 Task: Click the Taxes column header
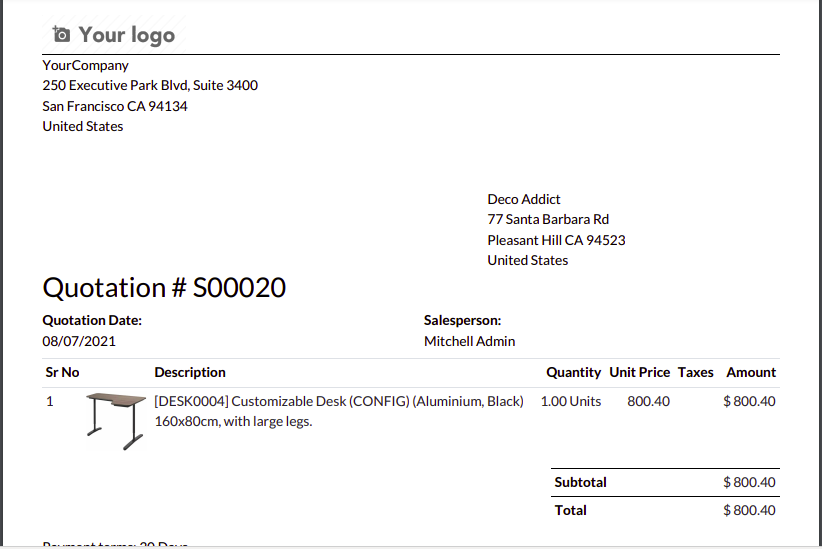click(696, 372)
